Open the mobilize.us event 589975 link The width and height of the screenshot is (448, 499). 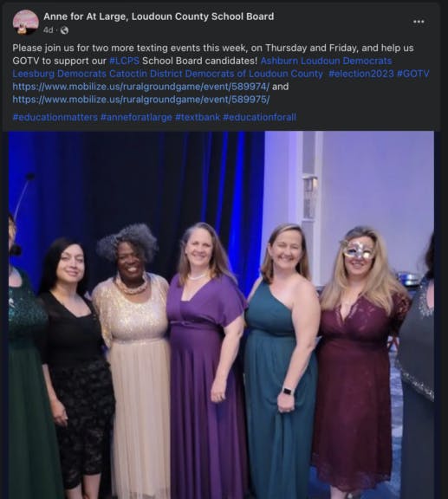click(140, 100)
